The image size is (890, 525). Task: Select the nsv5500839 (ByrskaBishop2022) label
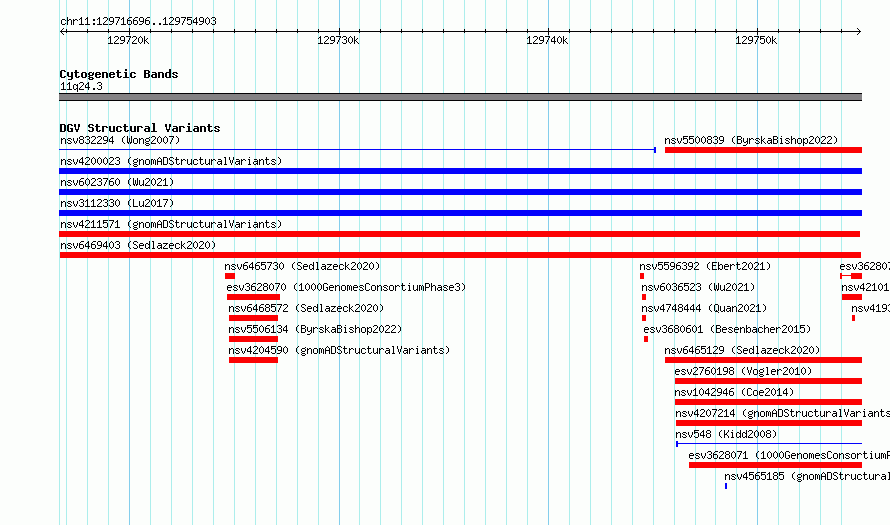click(x=751, y=140)
